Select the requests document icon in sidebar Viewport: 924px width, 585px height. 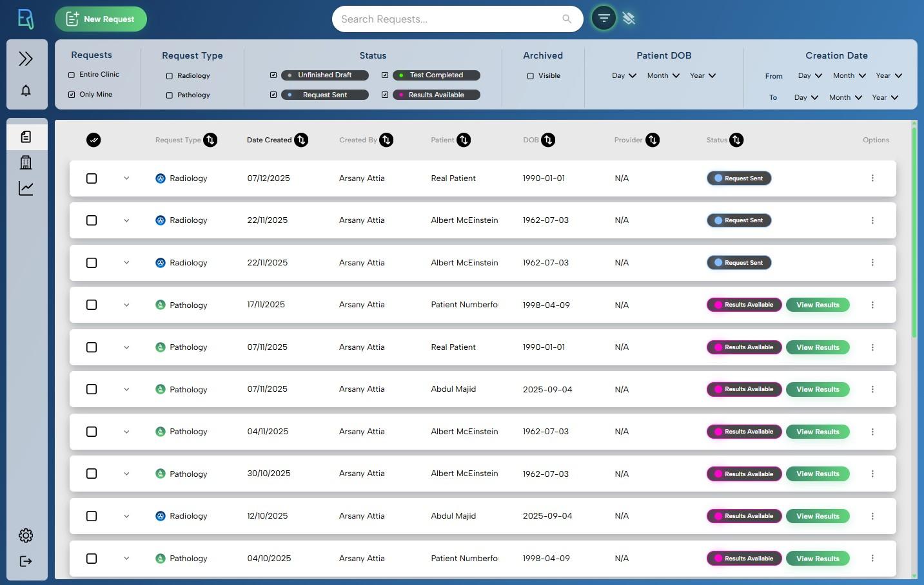(x=26, y=135)
